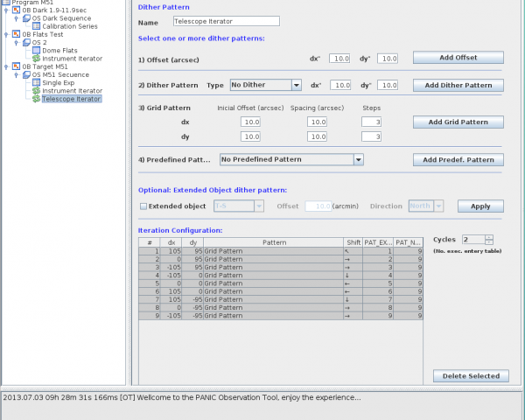Select the Dome Flats icon in tree
Viewport: 525px width, 420px height.
37,50
